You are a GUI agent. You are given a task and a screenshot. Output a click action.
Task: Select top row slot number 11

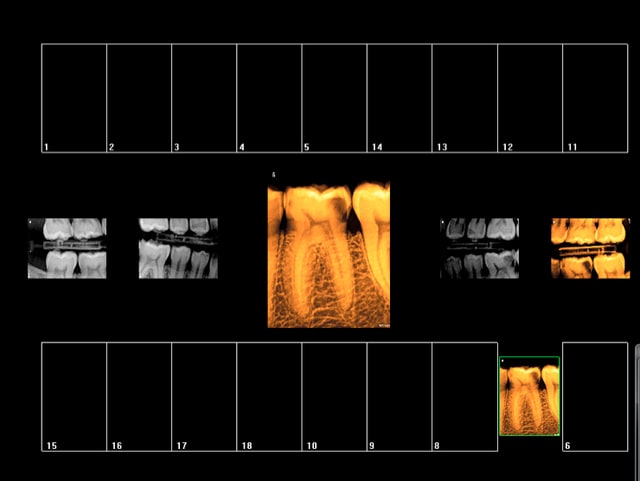(595, 98)
